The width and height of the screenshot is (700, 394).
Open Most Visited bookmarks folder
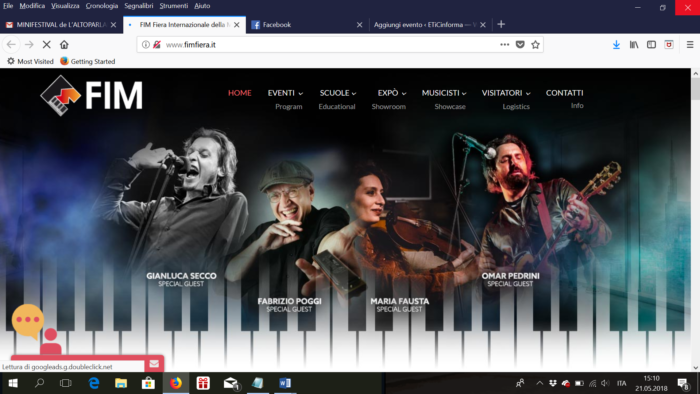coord(30,61)
